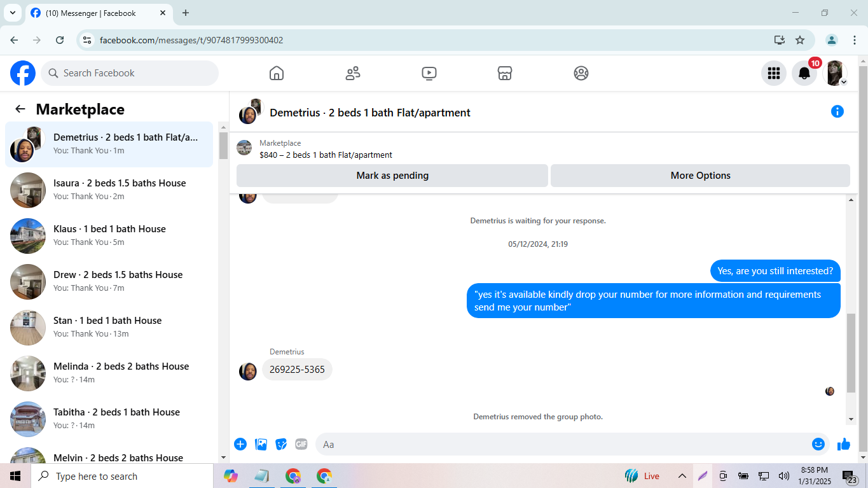Open the apps grid menu icon
Image resolution: width=868 pixels, height=488 pixels.
click(x=774, y=73)
